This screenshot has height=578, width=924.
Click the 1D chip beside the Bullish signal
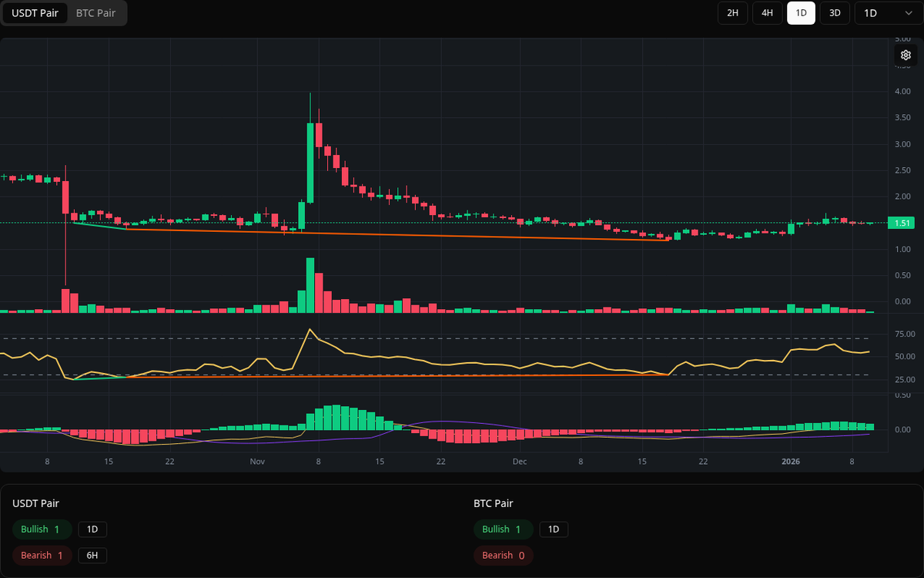pyautogui.click(x=92, y=529)
